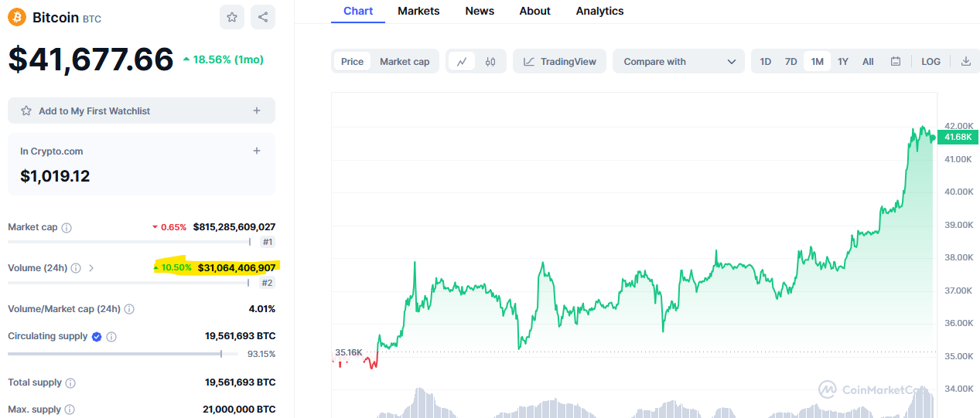Click the $31,064,406,907 volume value
The height and width of the screenshot is (418, 980).
pyautogui.click(x=237, y=267)
